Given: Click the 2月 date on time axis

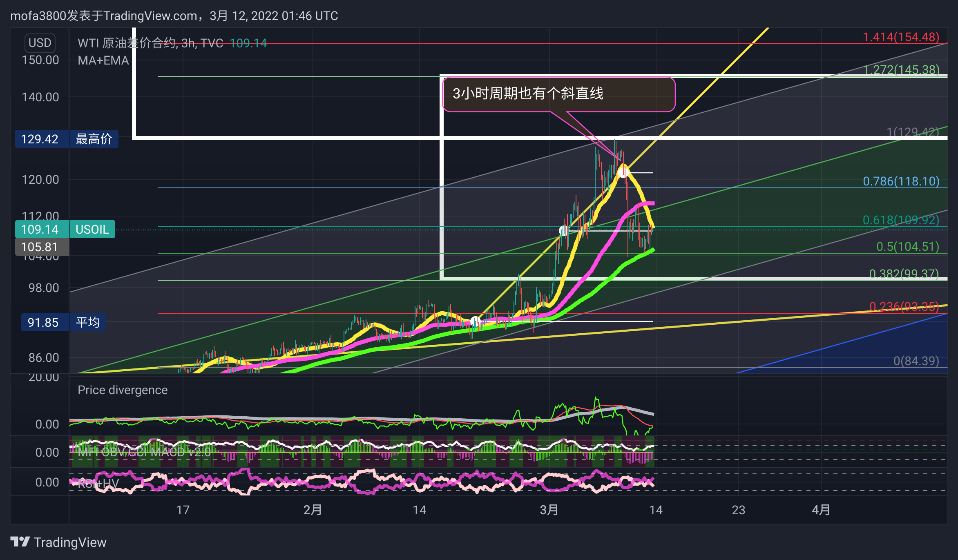Looking at the screenshot, I should 313,510.
